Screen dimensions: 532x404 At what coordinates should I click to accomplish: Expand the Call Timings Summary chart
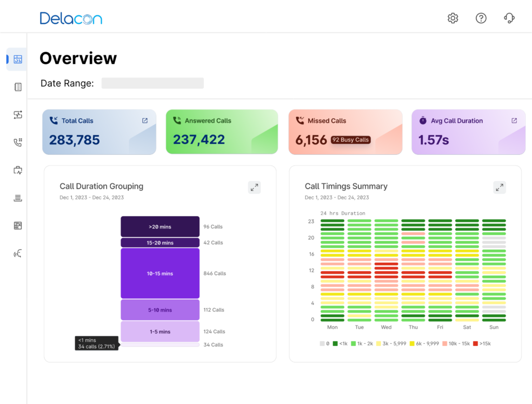(499, 187)
